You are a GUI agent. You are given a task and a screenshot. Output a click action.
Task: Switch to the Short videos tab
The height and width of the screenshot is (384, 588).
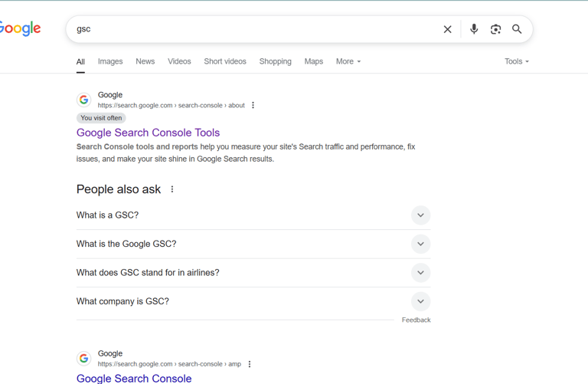coord(225,61)
